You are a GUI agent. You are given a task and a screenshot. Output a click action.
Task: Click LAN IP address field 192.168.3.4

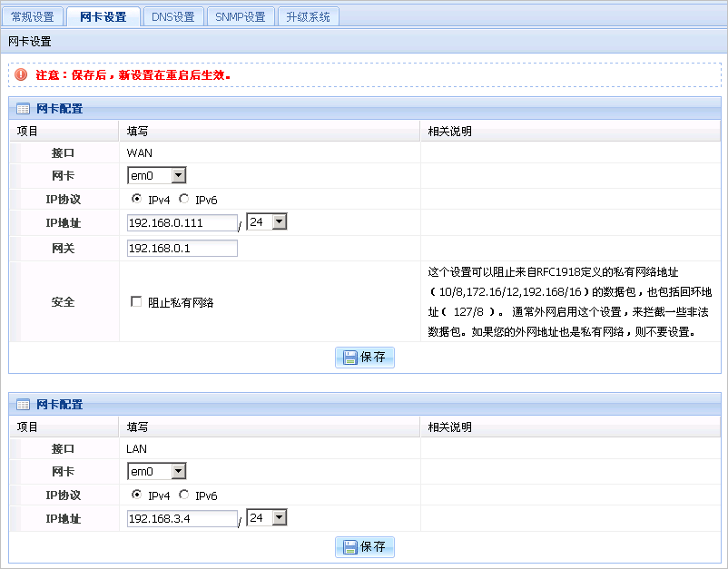click(182, 518)
